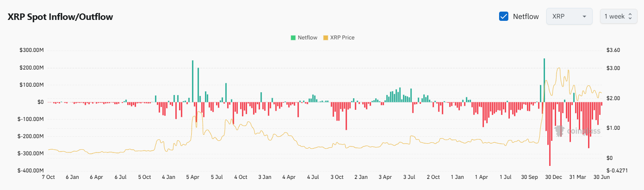Click the $-400.00M left axis label
Image resolution: width=644 pixels, height=190 pixels.
pyautogui.click(x=31, y=171)
